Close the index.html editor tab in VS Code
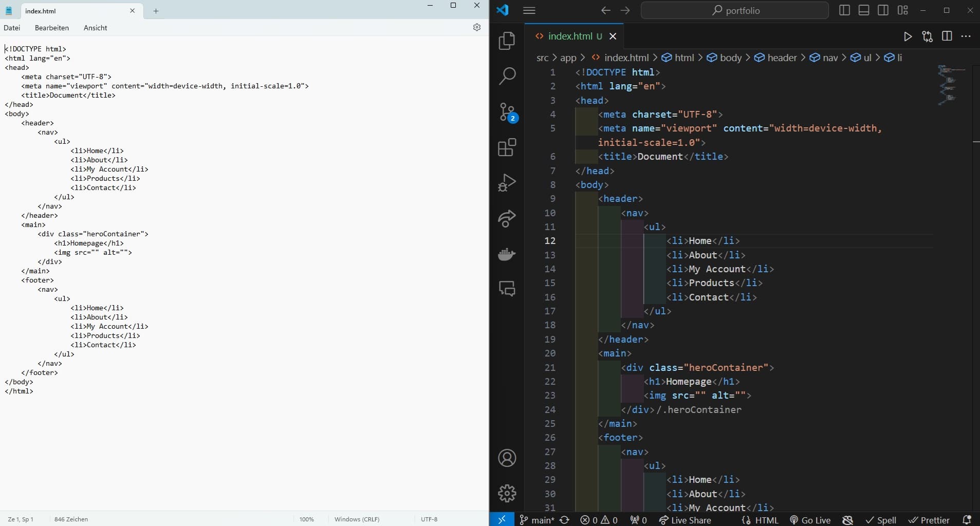 pyautogui.click(x=613, y=36)
